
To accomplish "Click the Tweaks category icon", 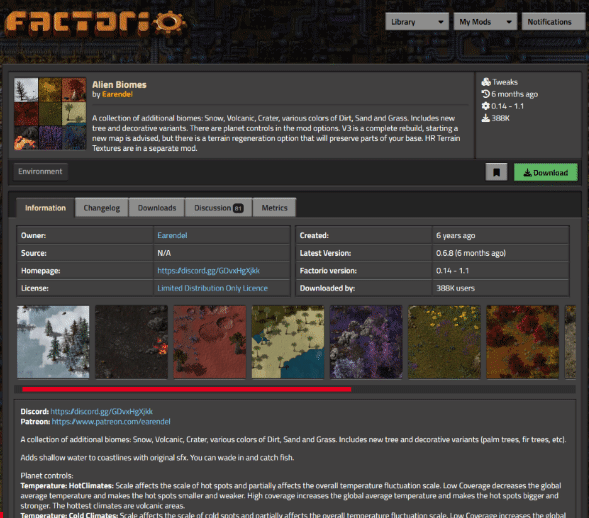I will tap(486, 82).
